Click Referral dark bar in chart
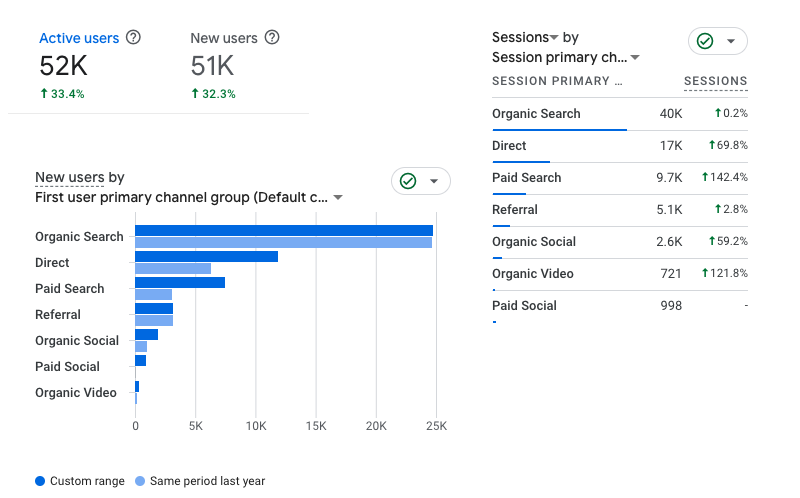Viewport: 800px width, 498px height. click(x=154, y=309)
